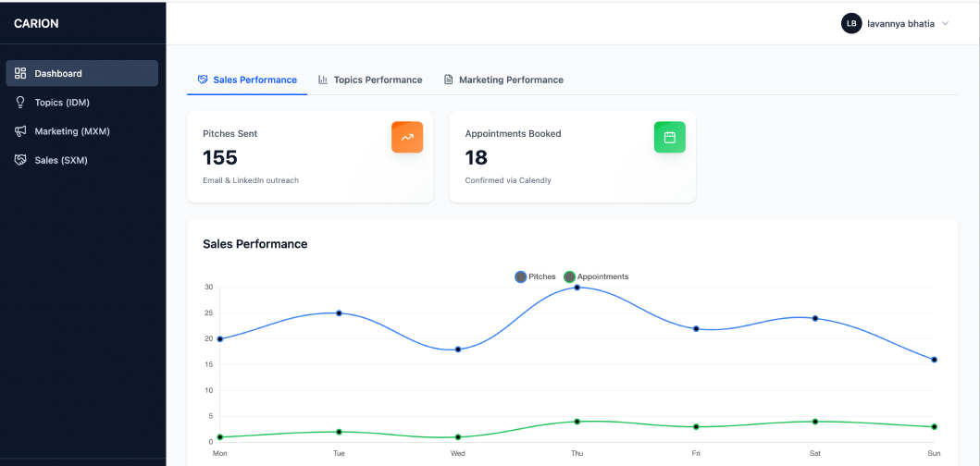Click the CARION logo text
This screenshot has width=980, height=466.
36,23
